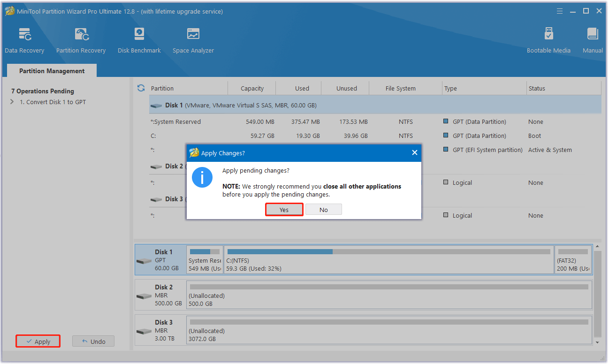Click the Disk 3 drive icon in the disk map
609x364 pixels.
(x=144, y=332)
